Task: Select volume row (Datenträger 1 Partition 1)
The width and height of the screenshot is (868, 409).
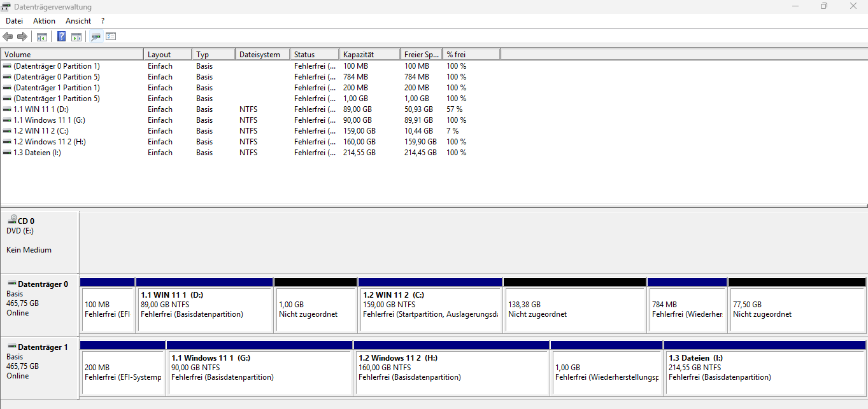Action: tap(250, 88)
